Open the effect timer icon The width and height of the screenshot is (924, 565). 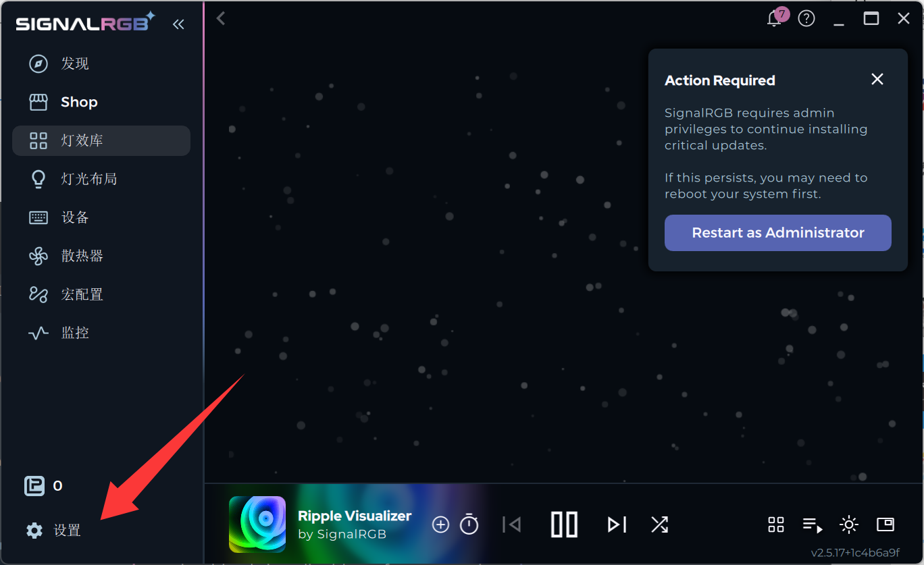[469, 524]
